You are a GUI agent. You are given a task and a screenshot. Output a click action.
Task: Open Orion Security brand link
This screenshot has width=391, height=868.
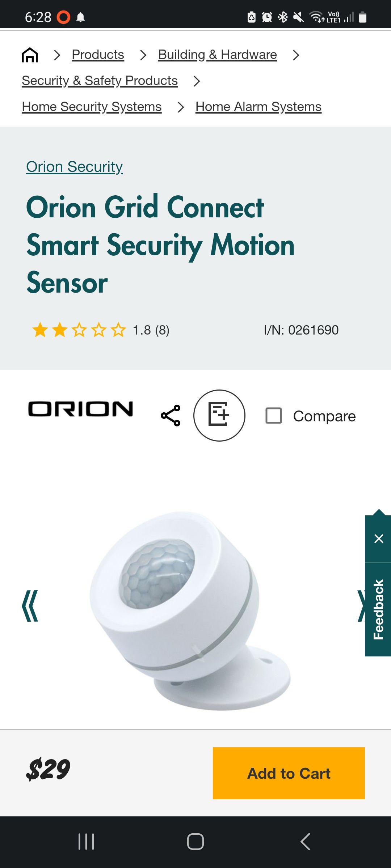(75, 167)
